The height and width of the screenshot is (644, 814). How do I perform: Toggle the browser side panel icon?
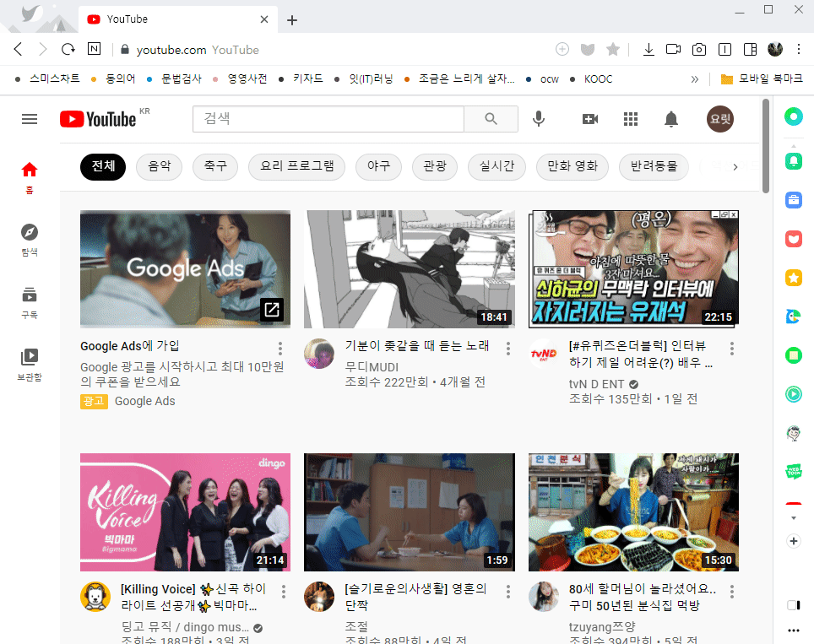point(750,49)
